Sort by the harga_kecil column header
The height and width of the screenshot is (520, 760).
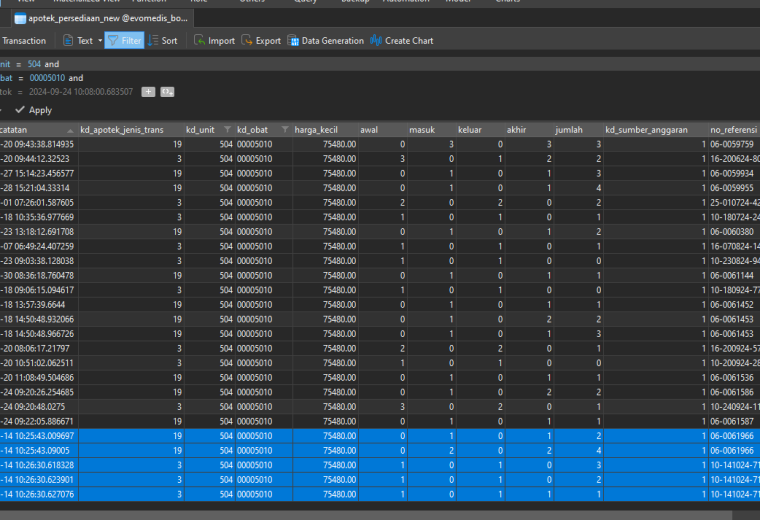tap(316, 130)
